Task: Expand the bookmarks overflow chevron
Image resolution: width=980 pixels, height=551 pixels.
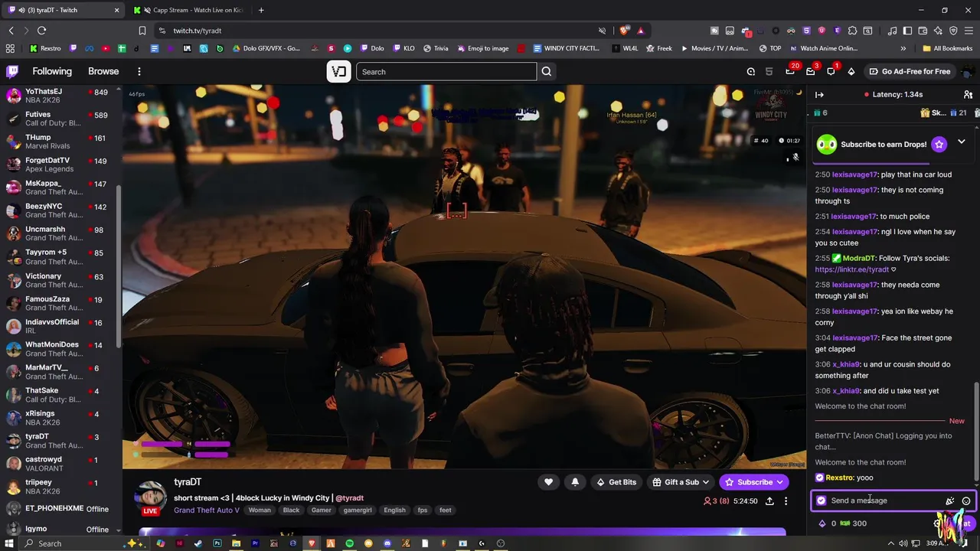Action: coord(903,48)
